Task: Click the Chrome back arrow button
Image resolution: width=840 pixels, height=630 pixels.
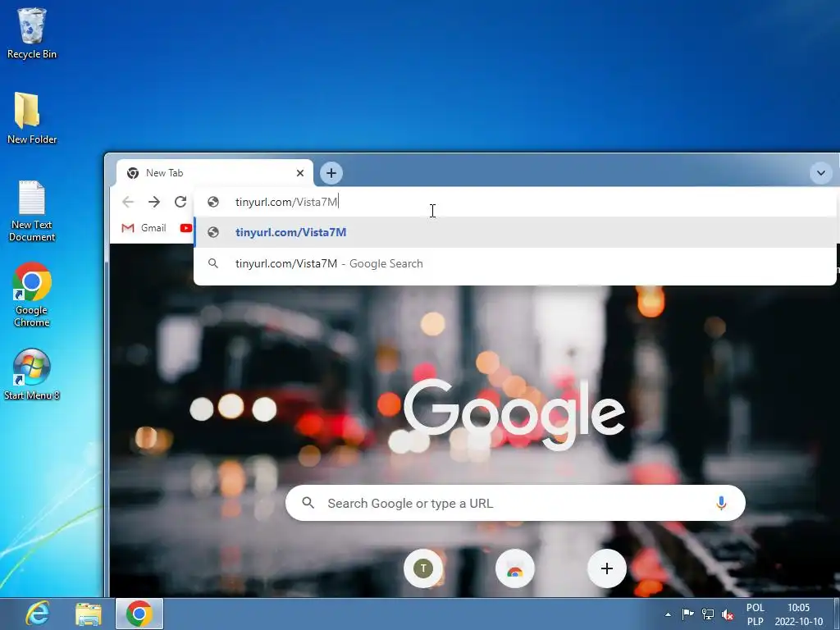Action: (x=128, y=202)
